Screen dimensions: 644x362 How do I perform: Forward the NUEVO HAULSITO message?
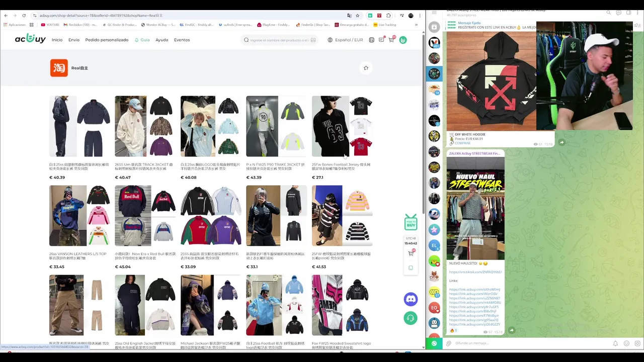point(511,330)
